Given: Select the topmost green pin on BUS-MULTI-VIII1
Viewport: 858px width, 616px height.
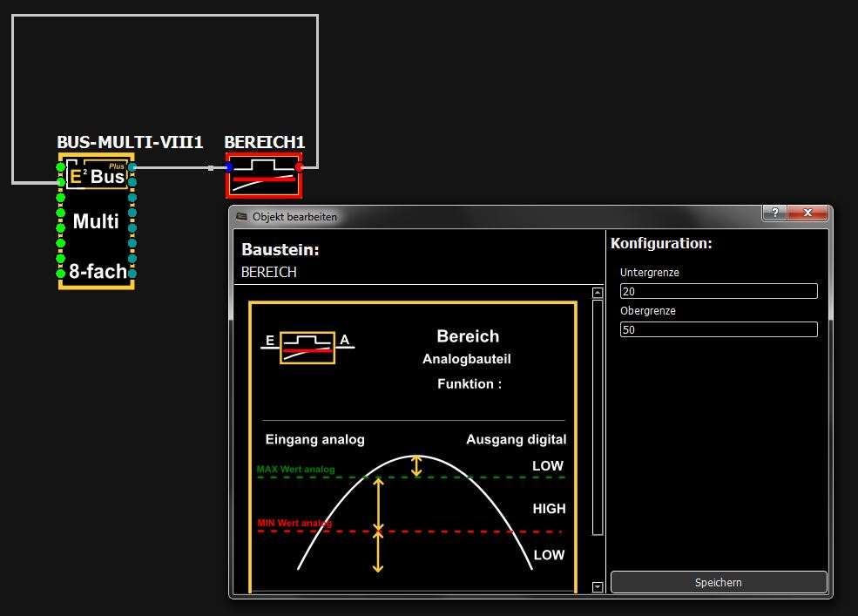Looking at the screenshot, I should click(61, 166).
